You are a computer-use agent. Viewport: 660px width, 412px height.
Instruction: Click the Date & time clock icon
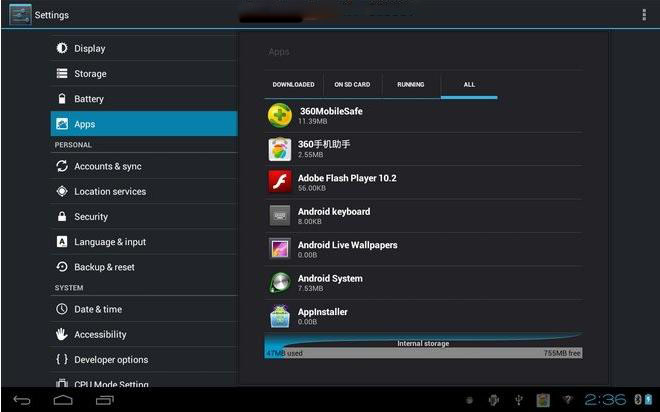click(62, 309)
